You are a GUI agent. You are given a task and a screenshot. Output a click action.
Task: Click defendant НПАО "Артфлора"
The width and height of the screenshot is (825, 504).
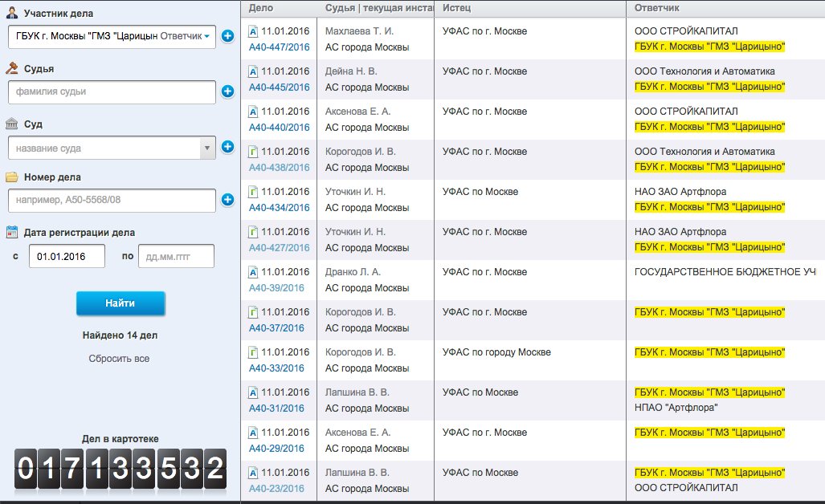point(676,408)
